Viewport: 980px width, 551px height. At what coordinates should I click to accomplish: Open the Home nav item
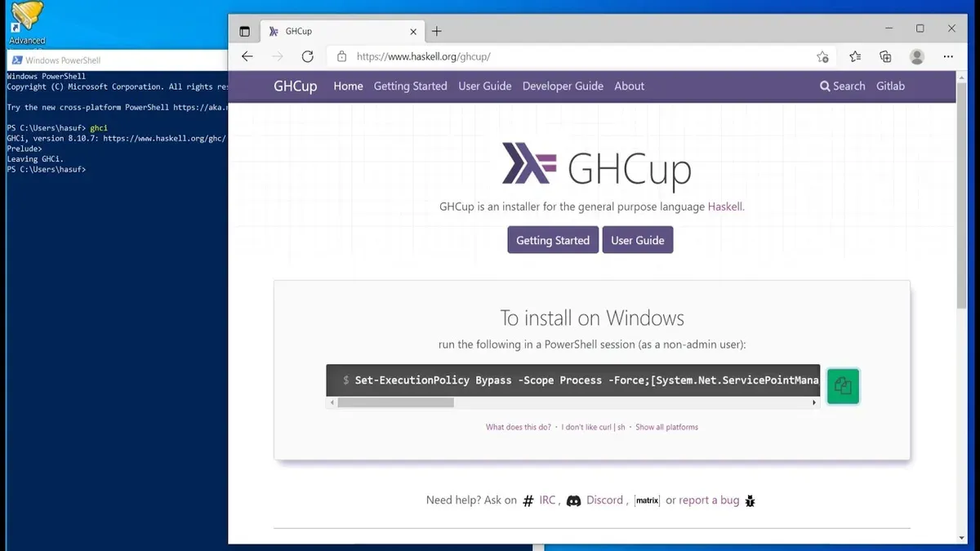point(348,86)
